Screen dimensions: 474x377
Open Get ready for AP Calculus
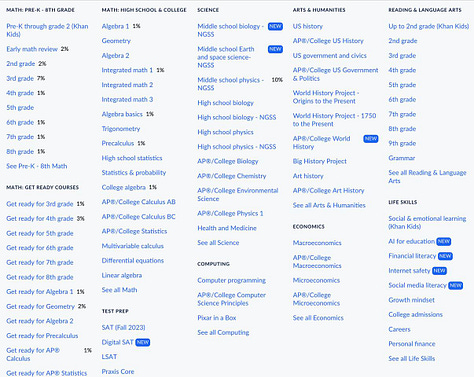click(33, 354)
